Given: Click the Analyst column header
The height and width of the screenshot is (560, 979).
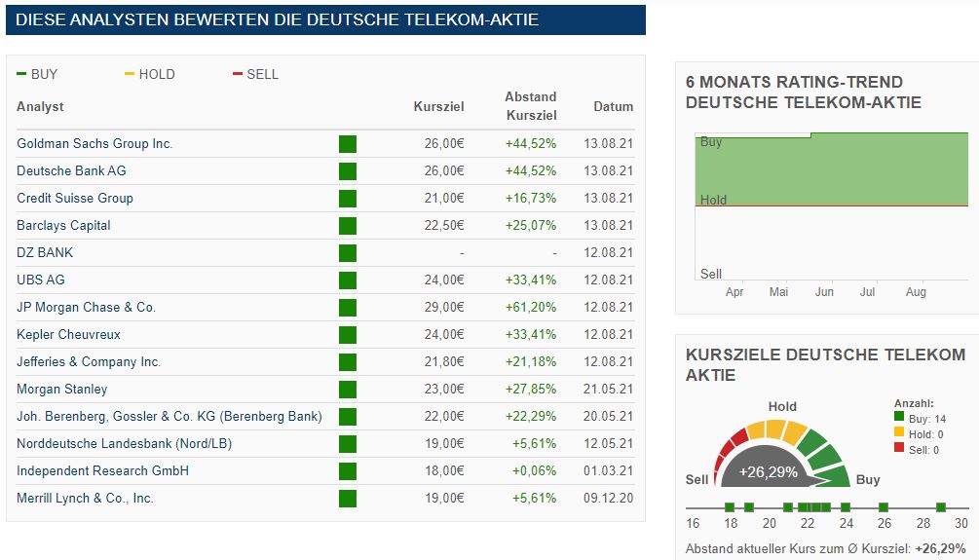Looking at the screenshot, I should [x=40, y=107].
